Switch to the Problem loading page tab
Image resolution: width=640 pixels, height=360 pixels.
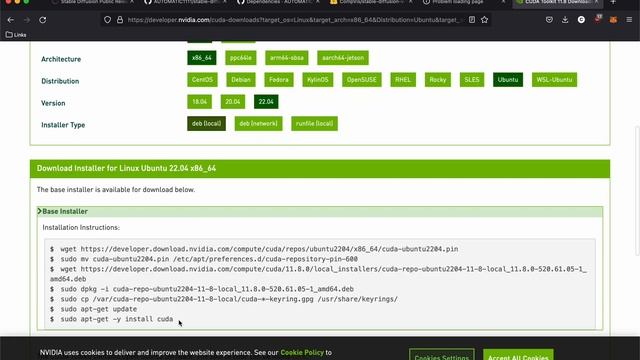(x=463, y=2)
